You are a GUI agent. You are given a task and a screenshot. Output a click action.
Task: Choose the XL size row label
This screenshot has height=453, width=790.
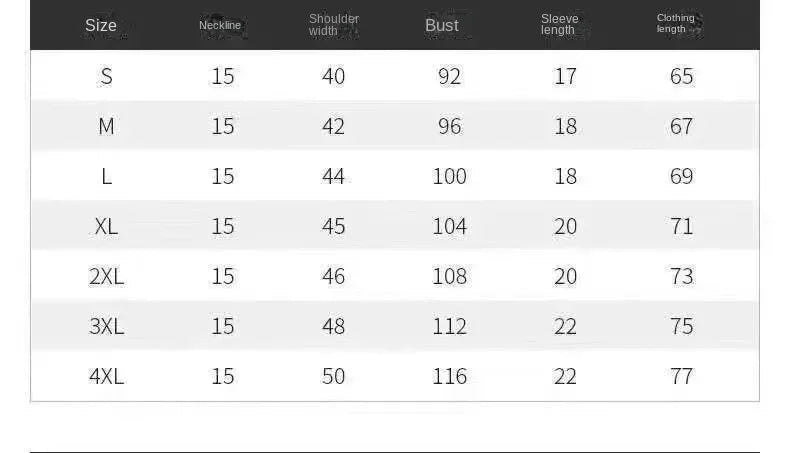point(106,226)
